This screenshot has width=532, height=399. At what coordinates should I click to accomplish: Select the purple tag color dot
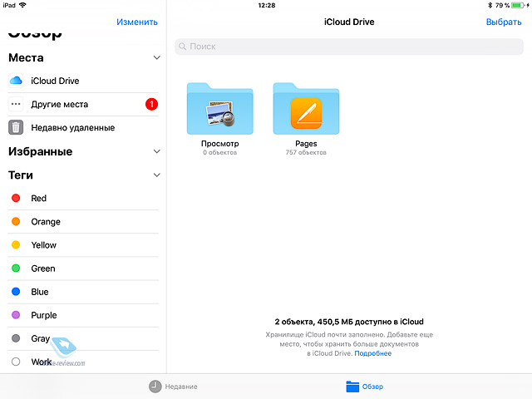coord(16,315)
